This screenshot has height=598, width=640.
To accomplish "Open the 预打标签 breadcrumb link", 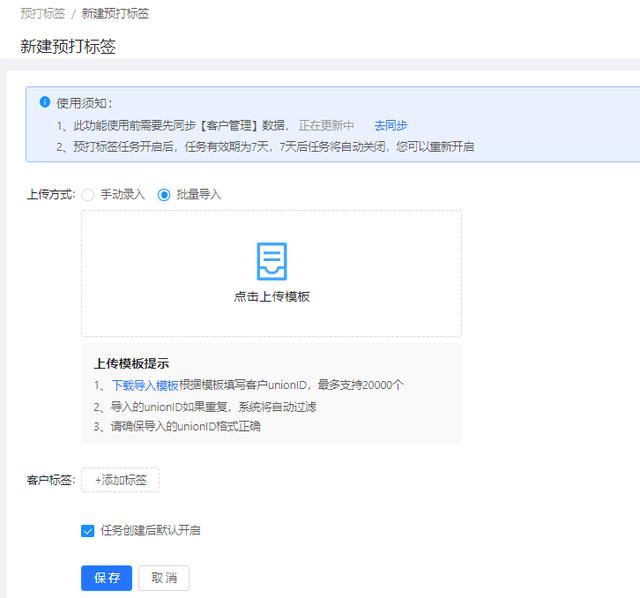I will tap(43, 13).
